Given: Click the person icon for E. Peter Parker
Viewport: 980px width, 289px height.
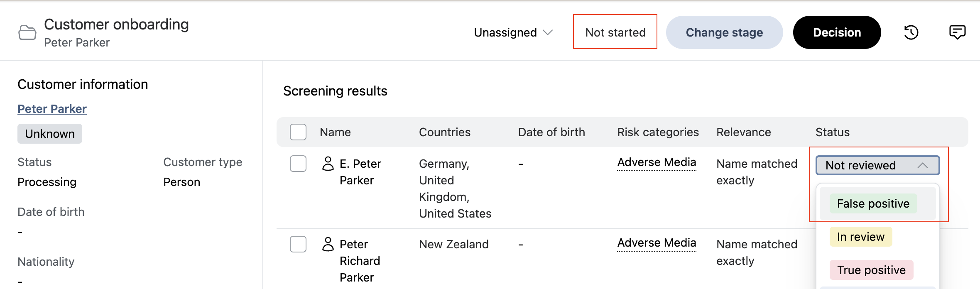Looking at the screenshot, I should coord(328,164).
